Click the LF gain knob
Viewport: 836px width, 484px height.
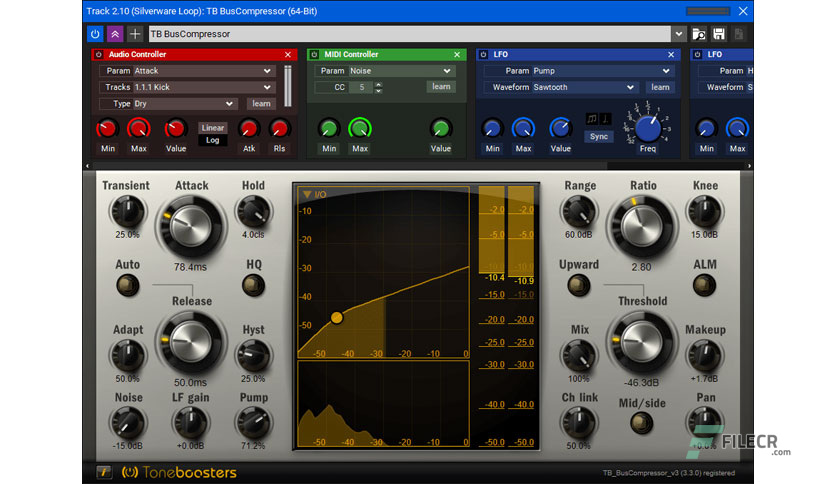click(x=190, y=423)
